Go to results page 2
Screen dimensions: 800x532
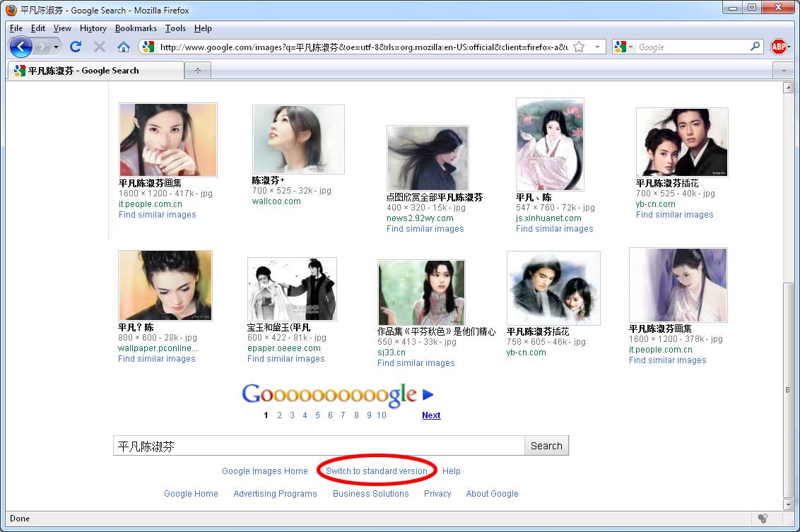pos(279,415)
